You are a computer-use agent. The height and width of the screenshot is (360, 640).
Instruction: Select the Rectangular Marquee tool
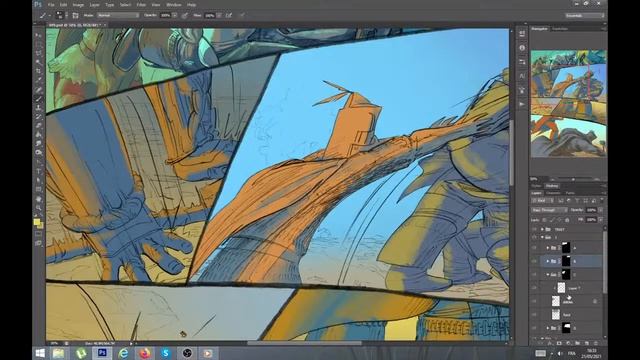point(39,44)
